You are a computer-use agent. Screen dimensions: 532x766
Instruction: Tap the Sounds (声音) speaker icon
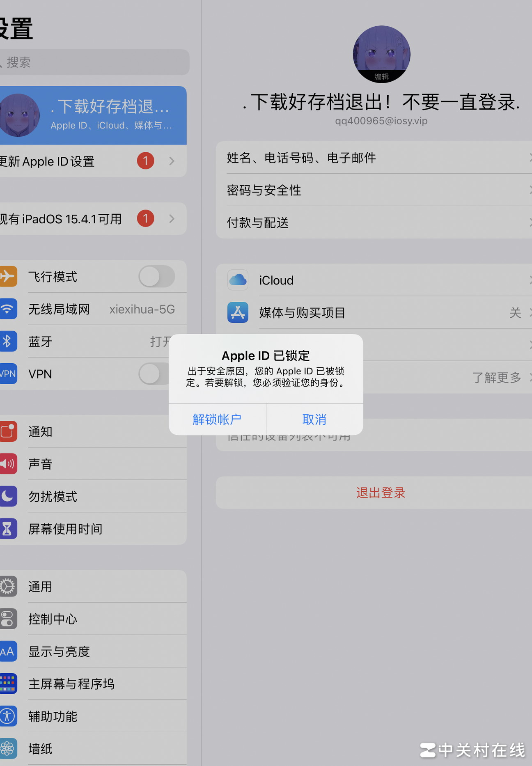pos(7,464)
